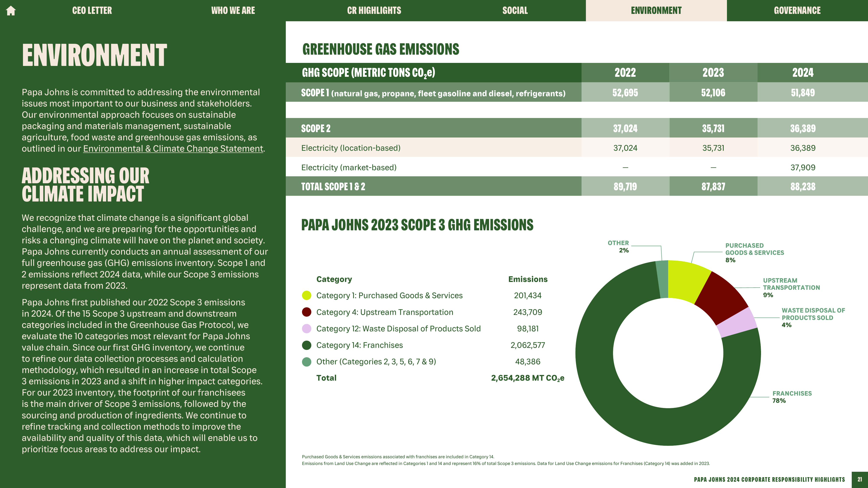Click the lavender Category 12 legend dot

[307, 328]
